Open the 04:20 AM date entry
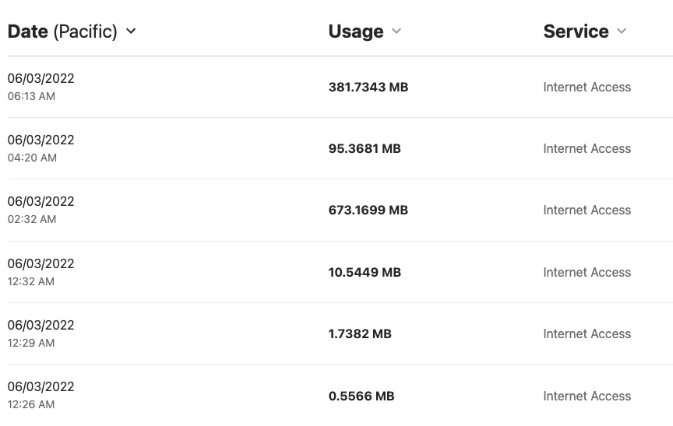 click(x=41, y=148)
